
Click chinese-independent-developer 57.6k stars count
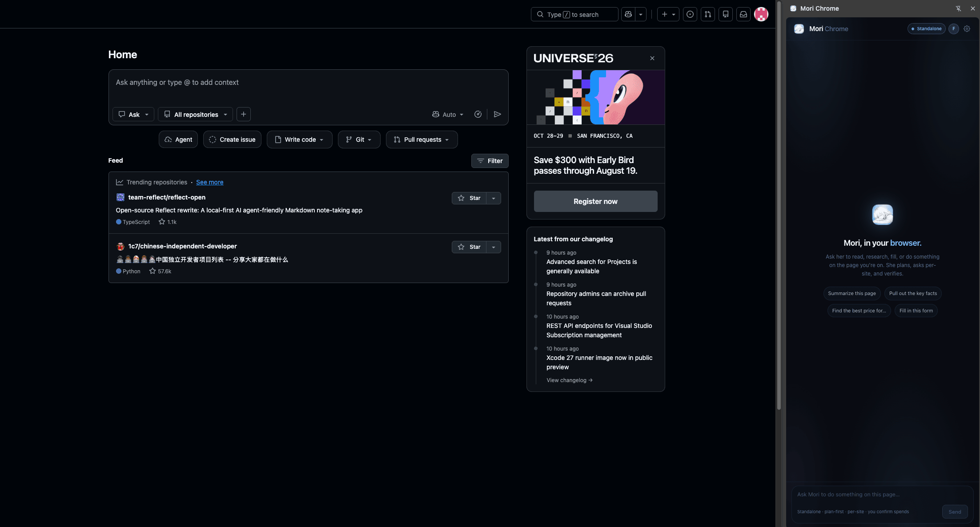[161, 271]
